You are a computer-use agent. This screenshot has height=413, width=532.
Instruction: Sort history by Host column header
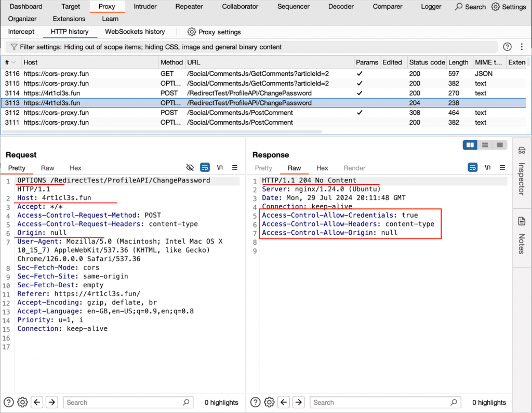90,62
